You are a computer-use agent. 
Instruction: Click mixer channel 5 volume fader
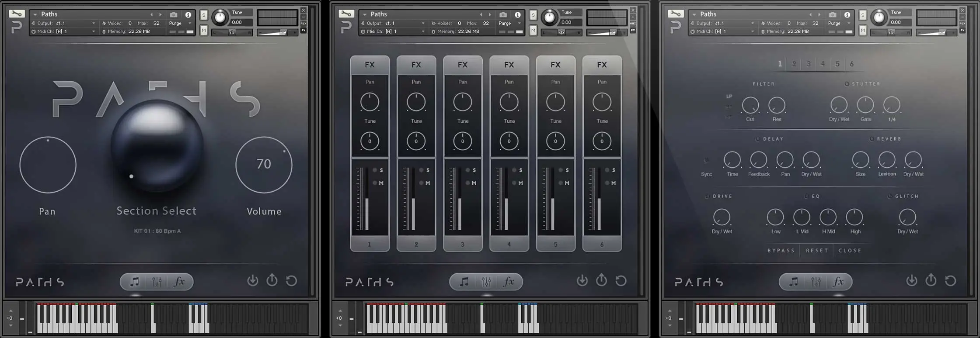pos(552,199)
